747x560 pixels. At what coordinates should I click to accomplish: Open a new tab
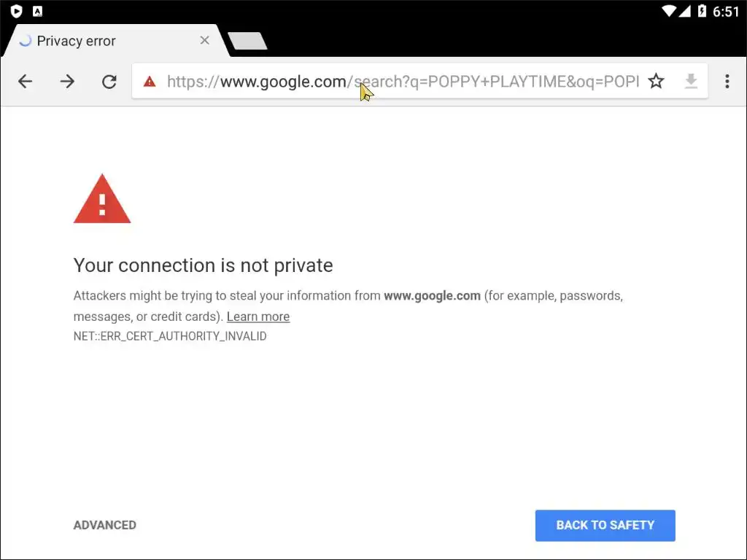tap(247, 42)
